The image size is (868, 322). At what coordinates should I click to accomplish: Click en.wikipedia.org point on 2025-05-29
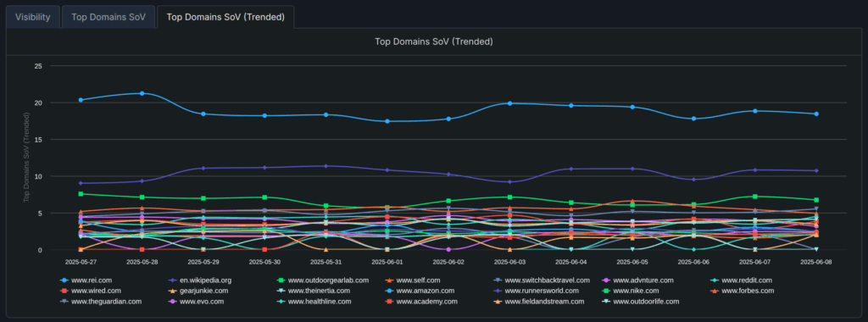click(x=203, y=168)
